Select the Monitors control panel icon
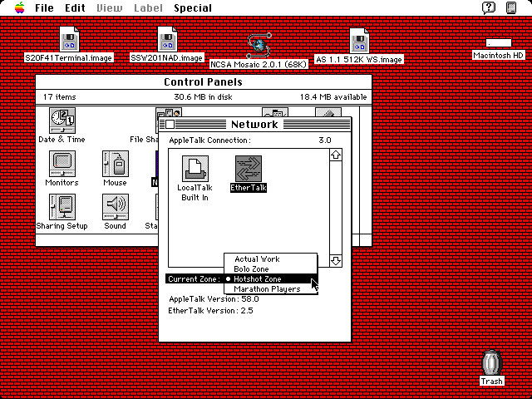This screenshot has width=532, height=399. click(x=62, y=164)
